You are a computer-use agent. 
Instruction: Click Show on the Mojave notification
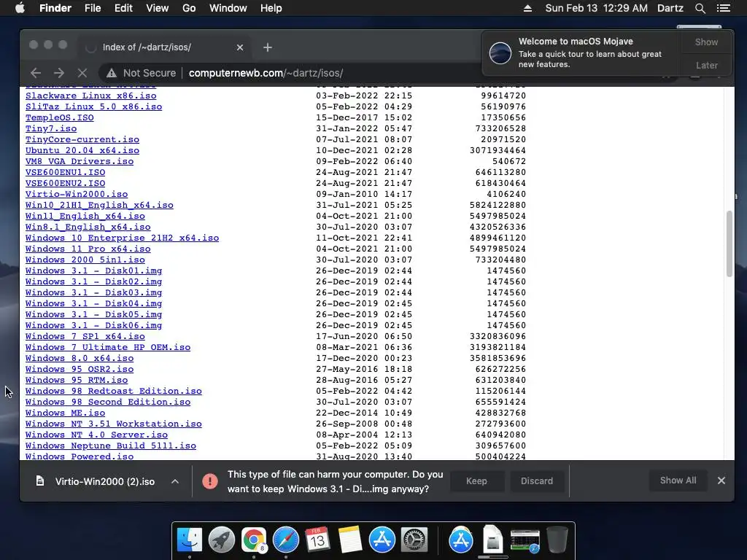(x=706, y=42)
